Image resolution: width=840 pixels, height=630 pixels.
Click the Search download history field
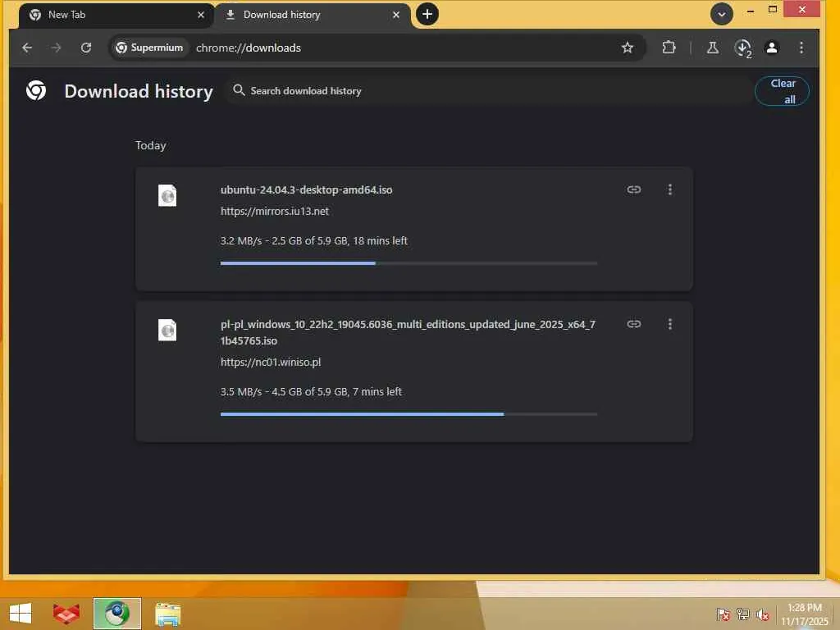[x=491, y=91]
